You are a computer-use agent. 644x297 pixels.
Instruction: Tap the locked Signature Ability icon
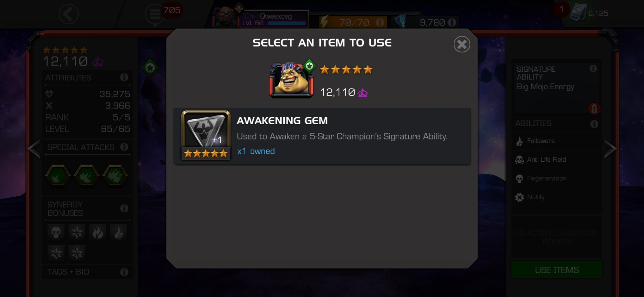(594, 109)
